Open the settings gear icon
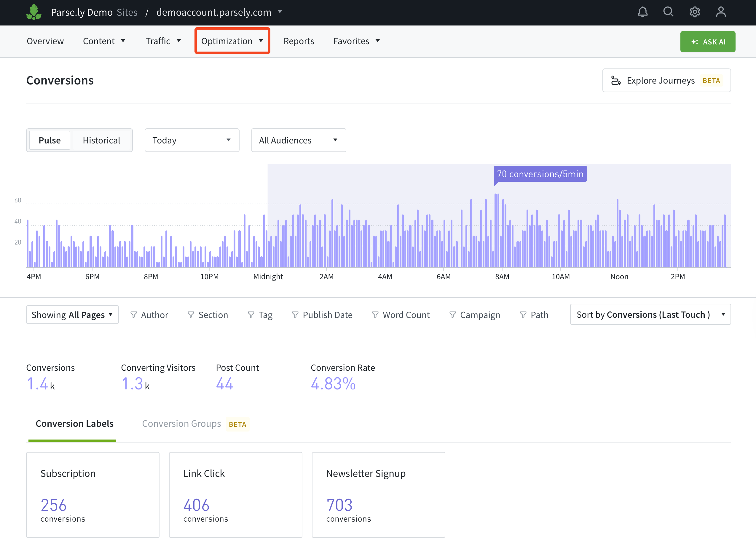This screenshot has height=540, width=756. (694, 12)
